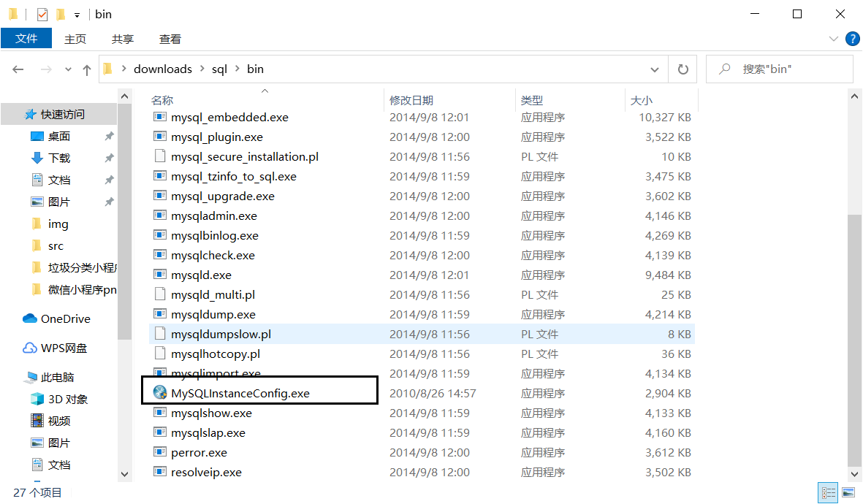Open the src folder in sidebar
The width and height of the screenshot is (863, 504).
coord(47,246)
